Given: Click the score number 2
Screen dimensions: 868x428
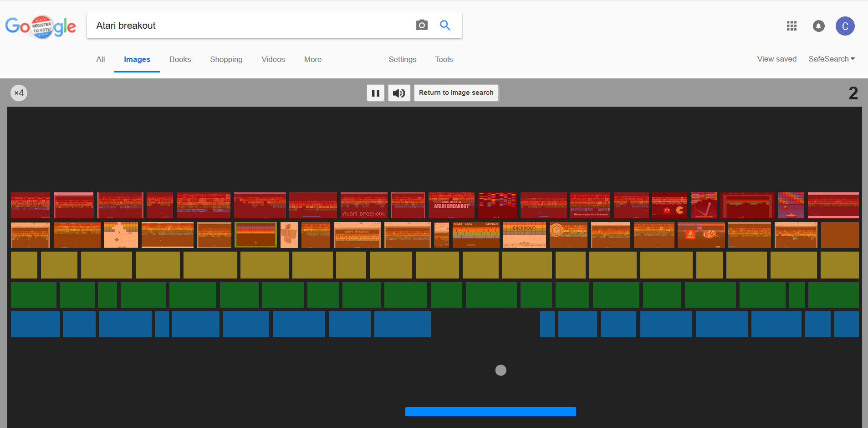Looking at the screenshot, I should (853, 93).
